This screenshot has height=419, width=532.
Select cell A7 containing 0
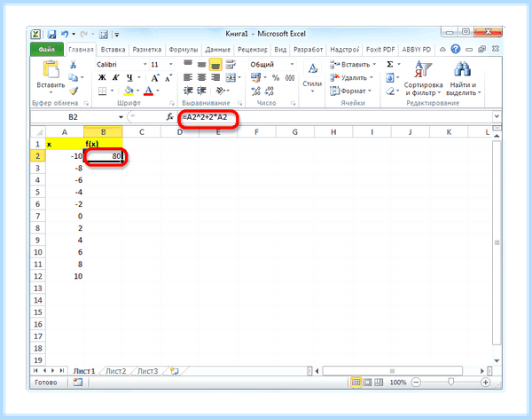pyautogui.click(x=65, y=216)
